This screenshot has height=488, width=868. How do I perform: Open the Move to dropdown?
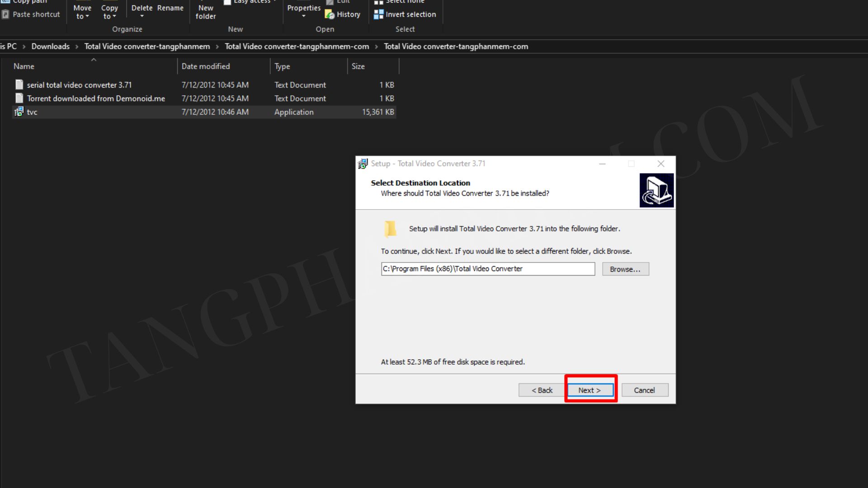pyautogui.click(x=82, y=12)
